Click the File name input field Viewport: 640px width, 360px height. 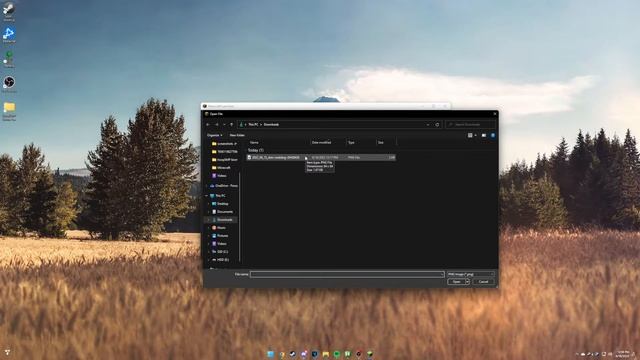click(x=347, y=274)
